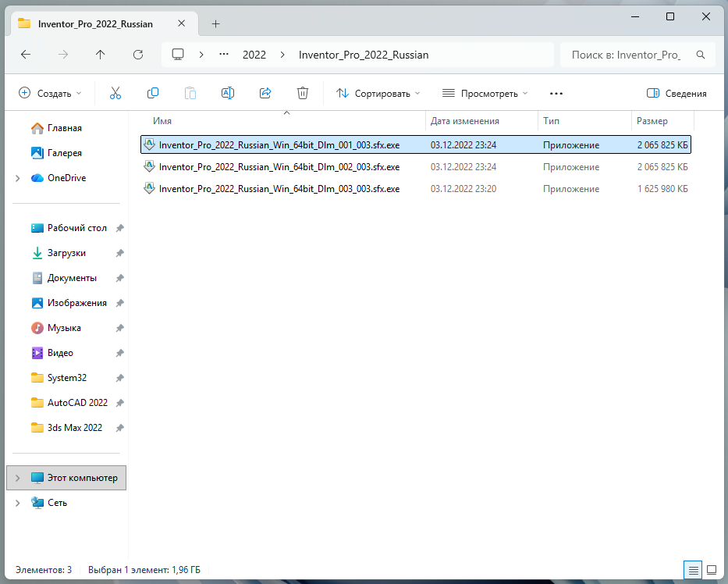The width and height of the screenshot is (728, 584).
Task: Unpin AutoCAD 2022 using its pin icon
Action: pyautogui.click(x=120, y=403)
